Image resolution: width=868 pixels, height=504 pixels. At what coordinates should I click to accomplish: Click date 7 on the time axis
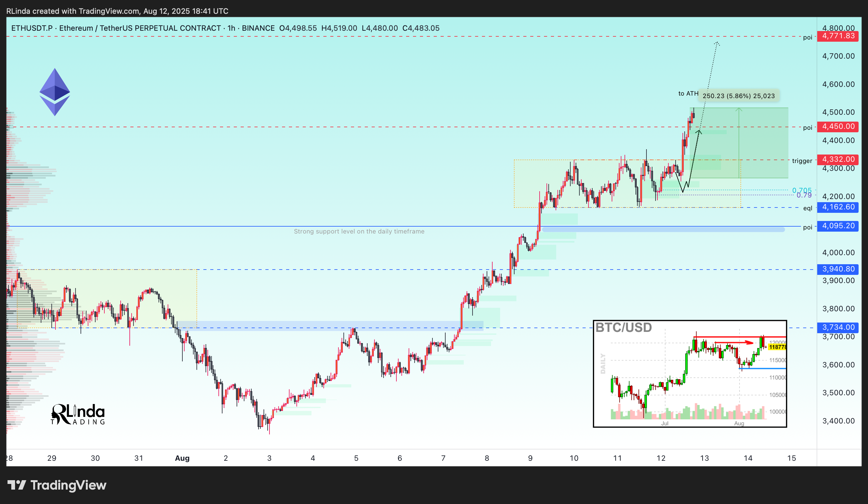point(443,458)
